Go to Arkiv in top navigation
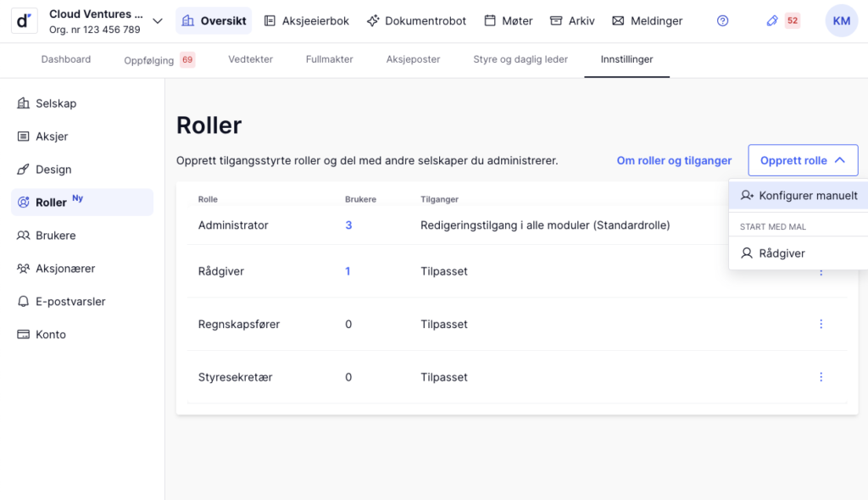 point(572,21)
